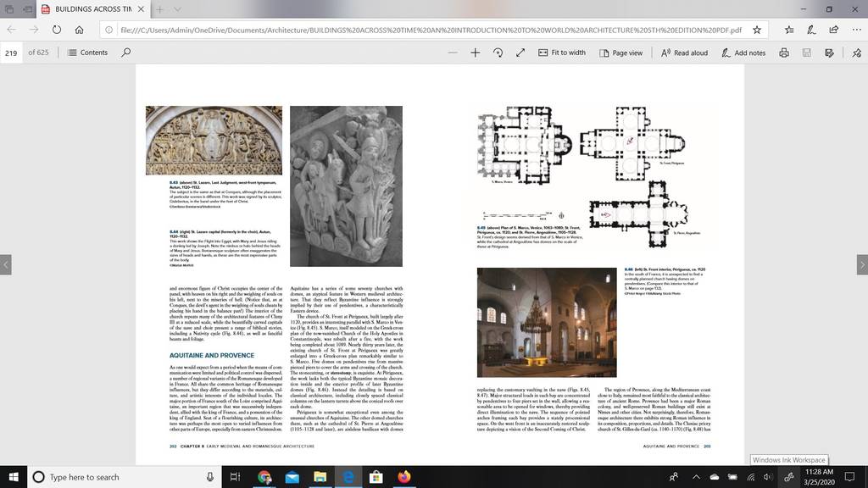The width and height of the screenshot is (868, 488).
Task: Click the church floor plans figure
Action: coord(588,177)
